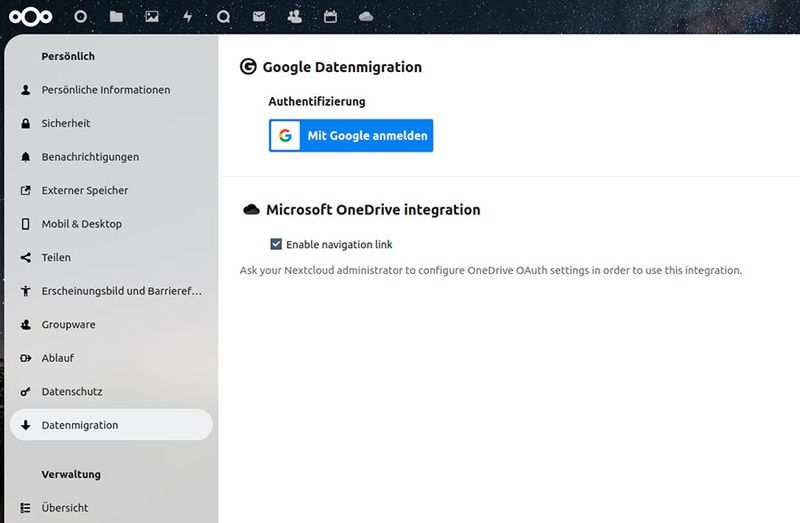Click the external link icon beside Externer Speicher

pyautogui.click(x=26, y=190)
